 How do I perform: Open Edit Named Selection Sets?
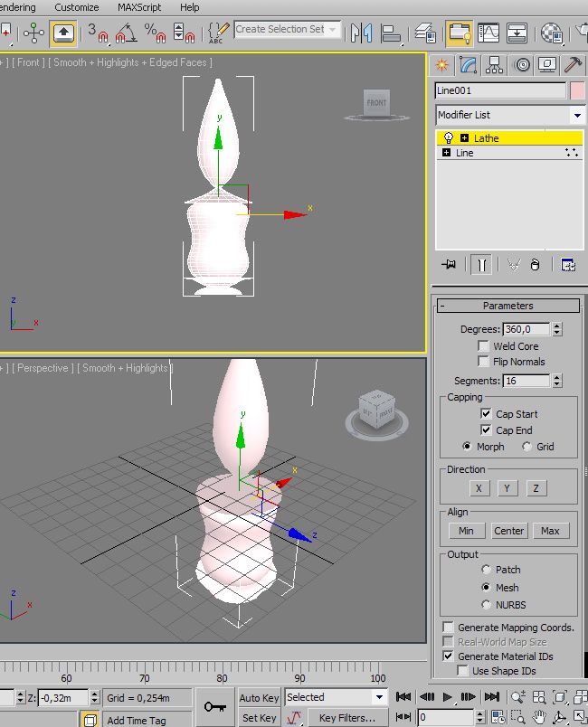click(x=218, y=33)
